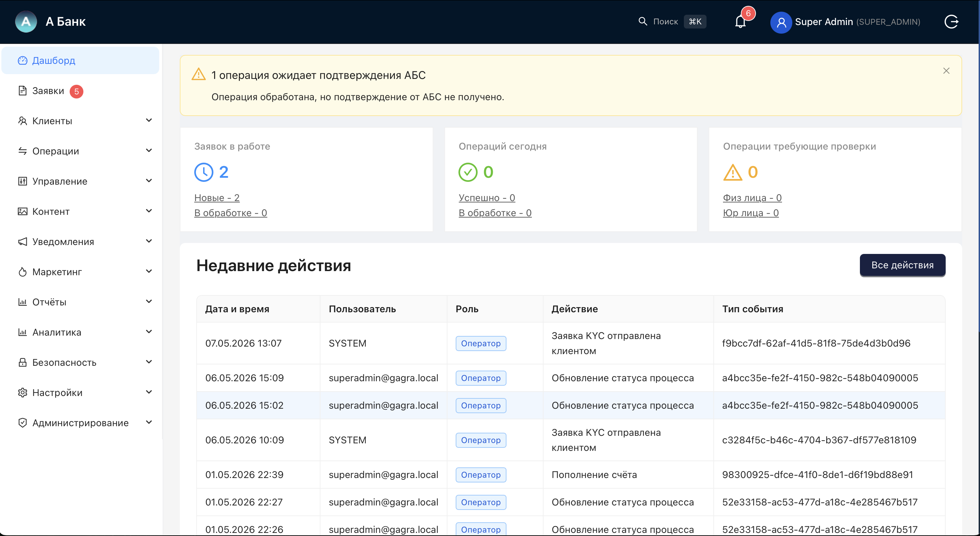Click SYSTEM user in the 06.05.2026 10:09 row

click(347, 440)
